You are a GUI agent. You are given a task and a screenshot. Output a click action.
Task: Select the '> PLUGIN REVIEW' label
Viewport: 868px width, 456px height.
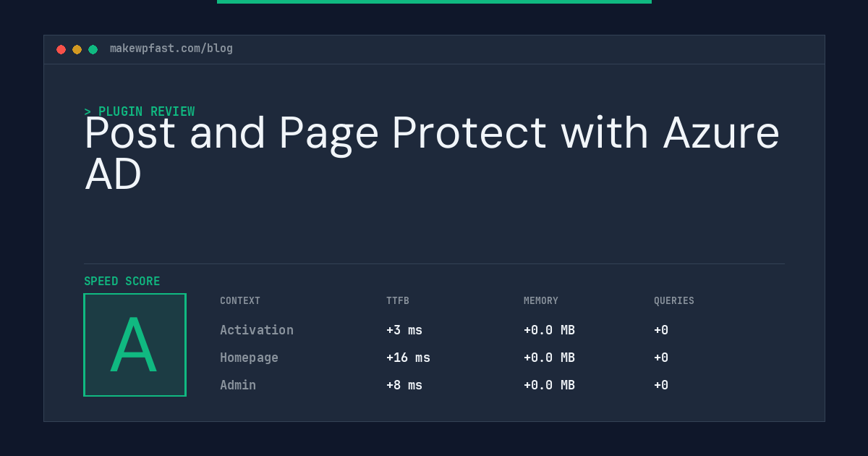pyautogui.click(x=140, y=111)
